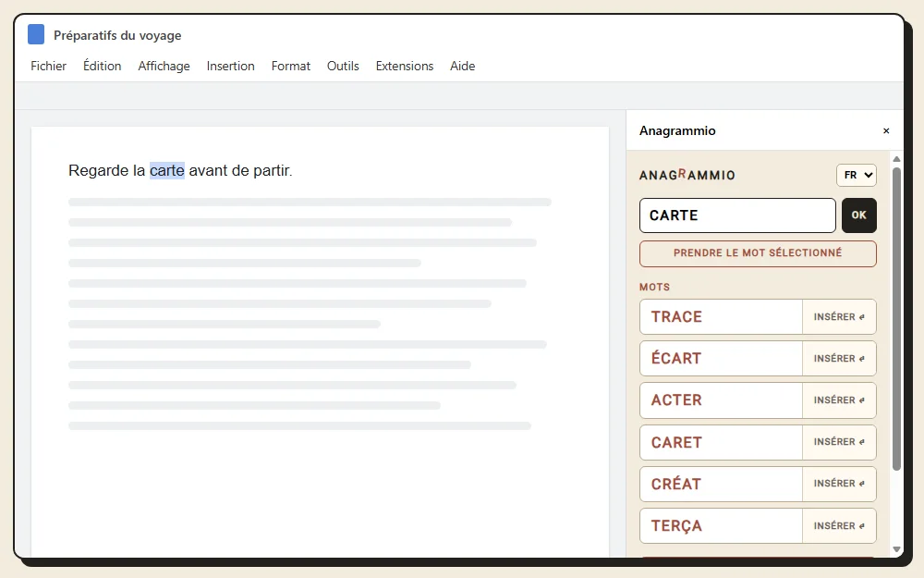The width and height of the screenshot is (924, 578).
Task: Insert the anagram ÉCART
Action: (x=839, y=359)
